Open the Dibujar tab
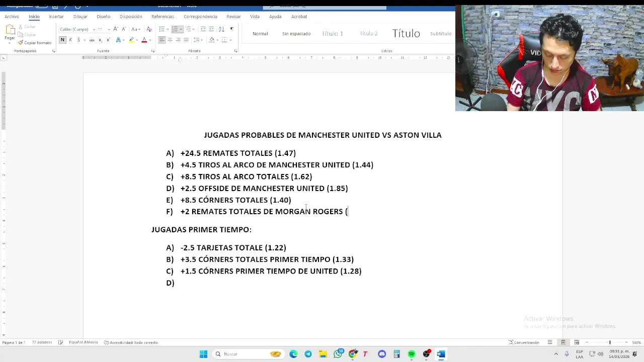644x362 pixels. pos(80,17)
